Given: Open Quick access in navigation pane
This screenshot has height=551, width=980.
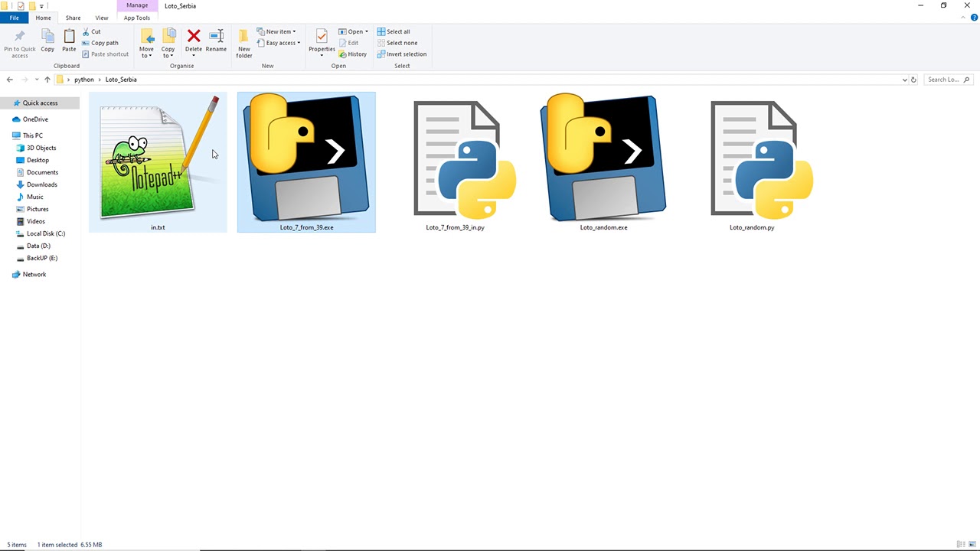Looking at the screenshot, I should [x=40, y=103].
